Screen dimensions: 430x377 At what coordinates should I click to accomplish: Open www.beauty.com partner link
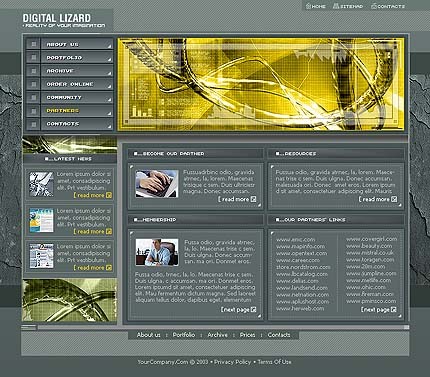[369, 246]
